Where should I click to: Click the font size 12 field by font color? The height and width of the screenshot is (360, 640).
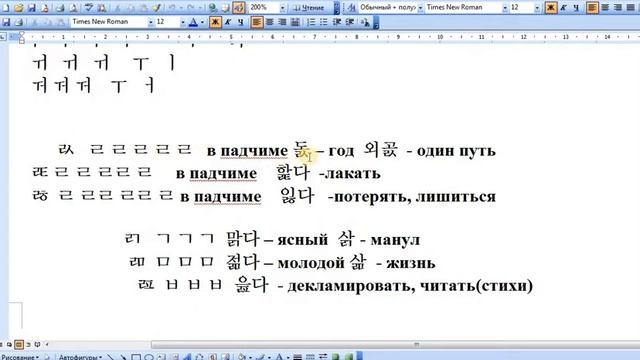point(167,22)
